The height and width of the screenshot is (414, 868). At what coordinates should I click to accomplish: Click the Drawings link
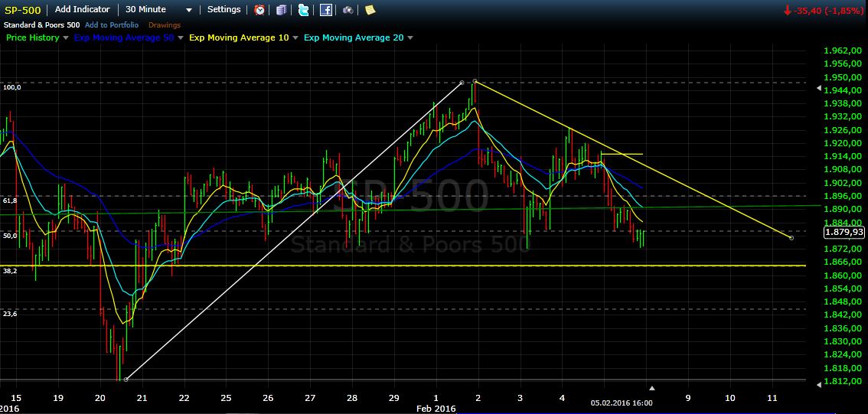click(x=165, y=25)
